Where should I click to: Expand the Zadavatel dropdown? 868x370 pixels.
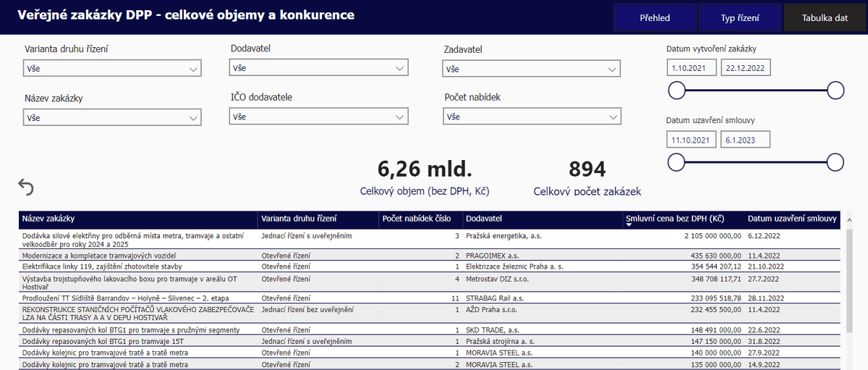(532, 69)
